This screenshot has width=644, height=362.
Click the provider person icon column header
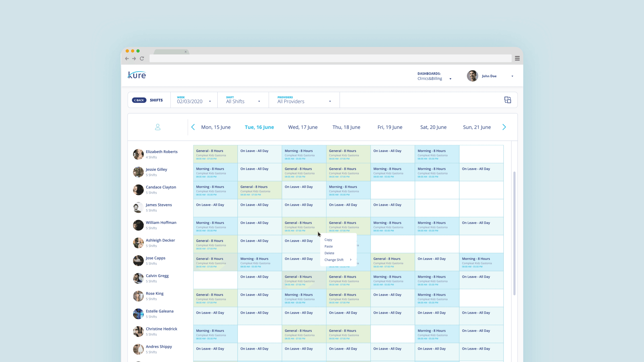[x=157, y=127]
